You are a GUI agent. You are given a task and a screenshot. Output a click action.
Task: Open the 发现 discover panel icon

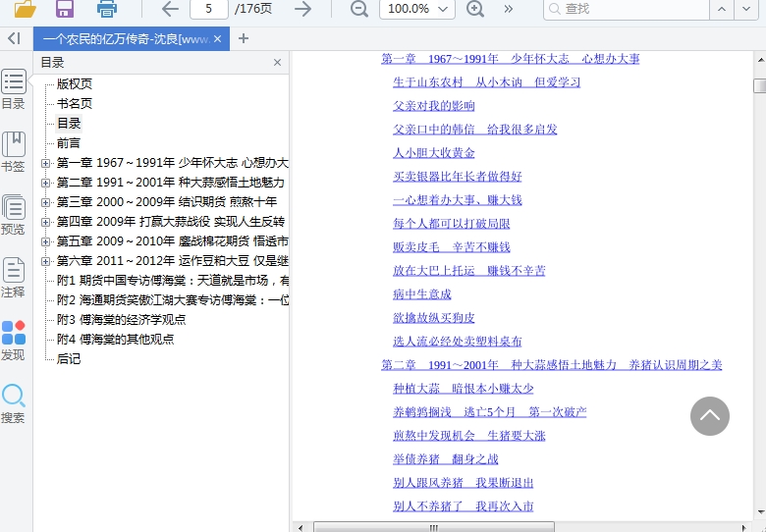13,341
